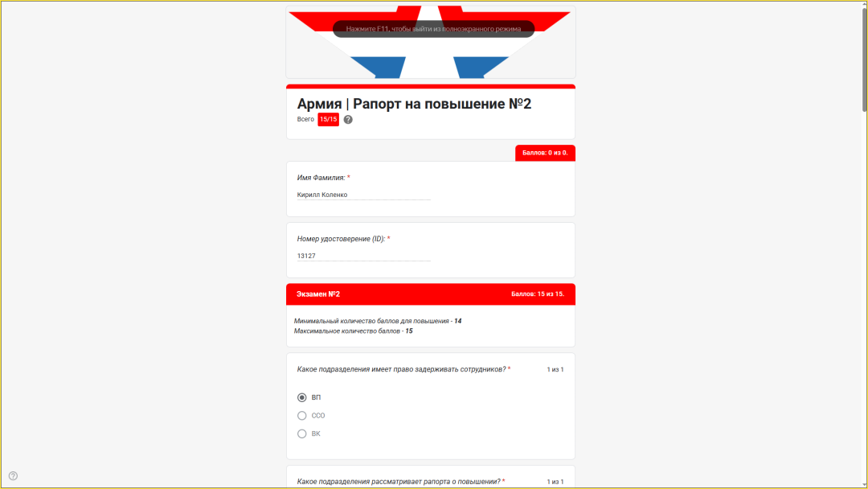Click the help icon beside the 15/15 score
The width and height of the screenshot is (868, 489).
pyautogui.click(x=348, y=120)
